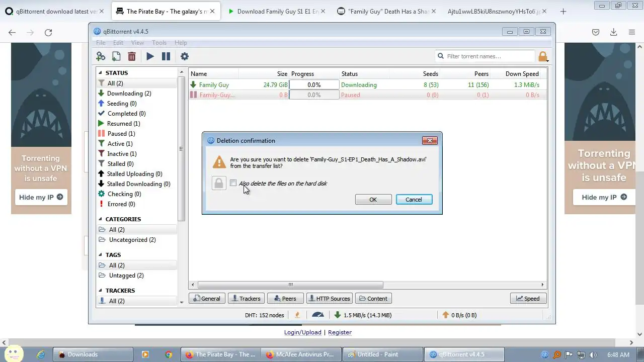Click the browser reload icon
This screenshot has width=644, height=362.
[48, 32]
